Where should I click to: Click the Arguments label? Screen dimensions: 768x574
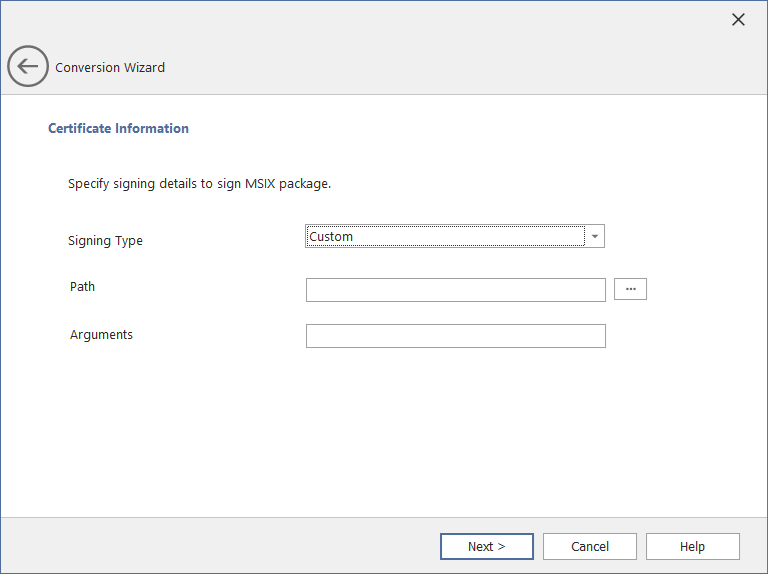101,335
